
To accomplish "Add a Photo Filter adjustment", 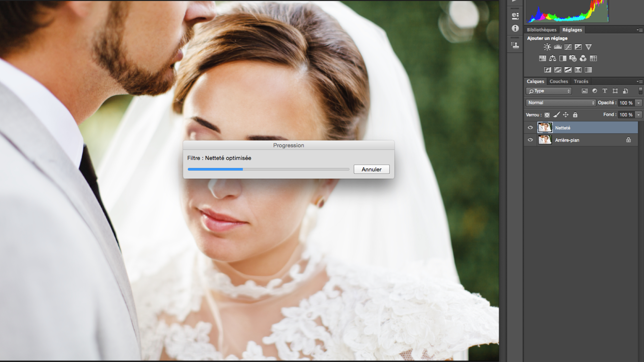I will click(573, 58).
